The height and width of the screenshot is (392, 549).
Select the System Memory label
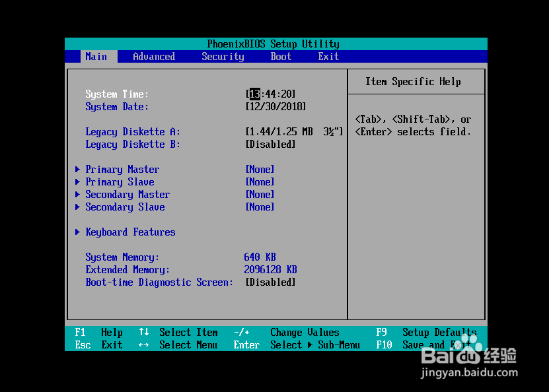pos(122,257)
